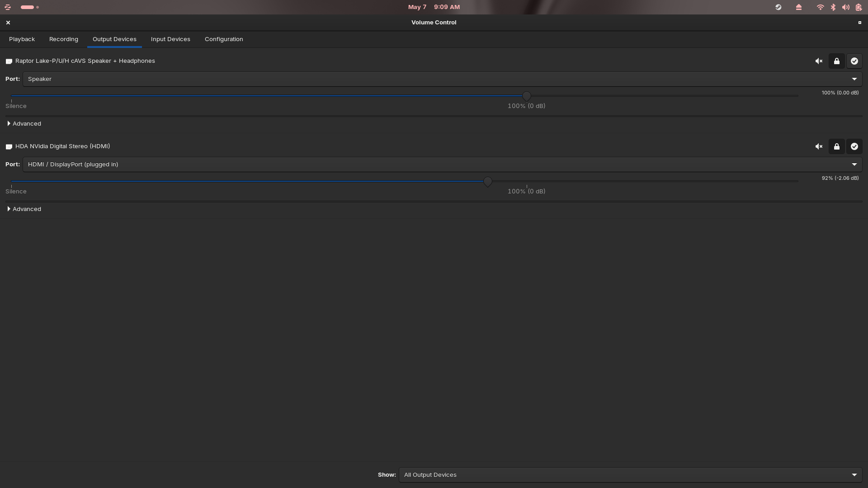
Task: Lock channels for Raptor Lake speaker
Action: click(836, 61)
